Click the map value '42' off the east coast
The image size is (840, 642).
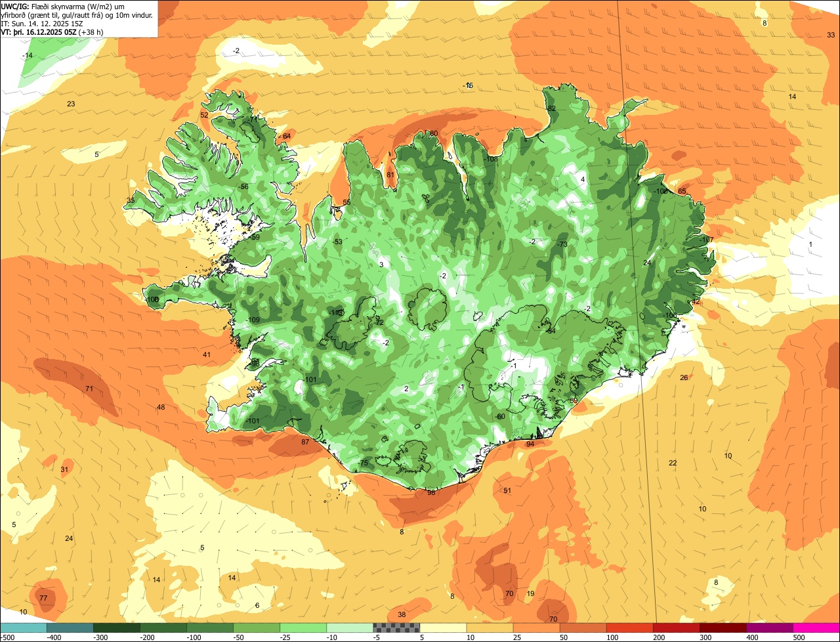[x=696, y=302]
